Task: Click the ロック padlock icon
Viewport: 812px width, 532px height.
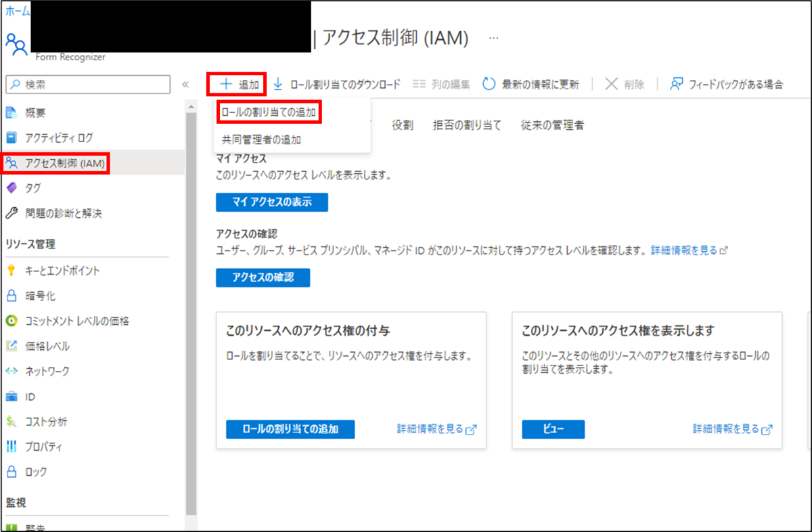Action: [x=12, y=472]
